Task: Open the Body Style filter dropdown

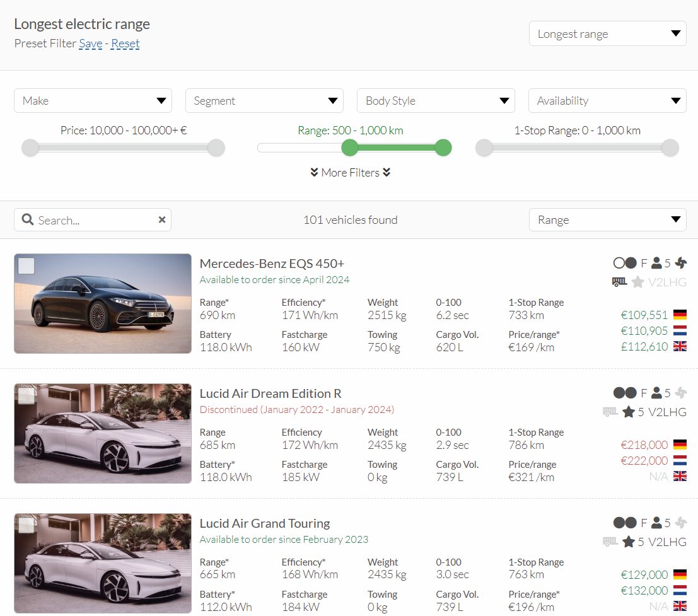Action: point(435,101)
